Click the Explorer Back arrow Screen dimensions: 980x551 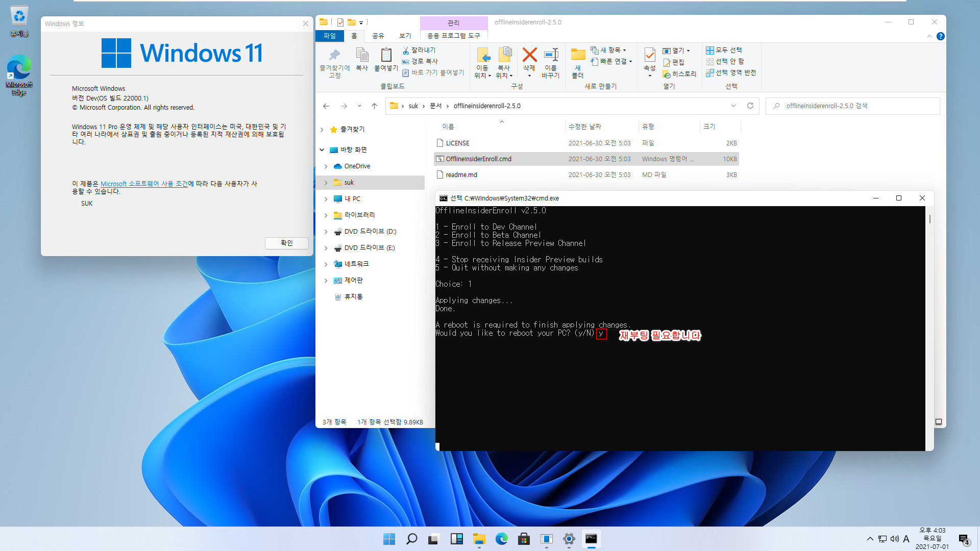coord(326,106)
